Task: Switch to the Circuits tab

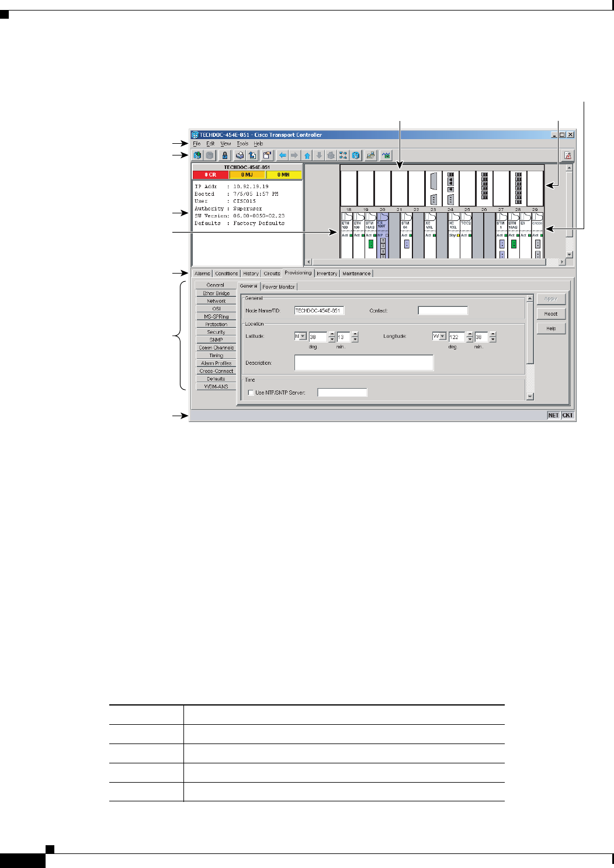Action: 272,274
